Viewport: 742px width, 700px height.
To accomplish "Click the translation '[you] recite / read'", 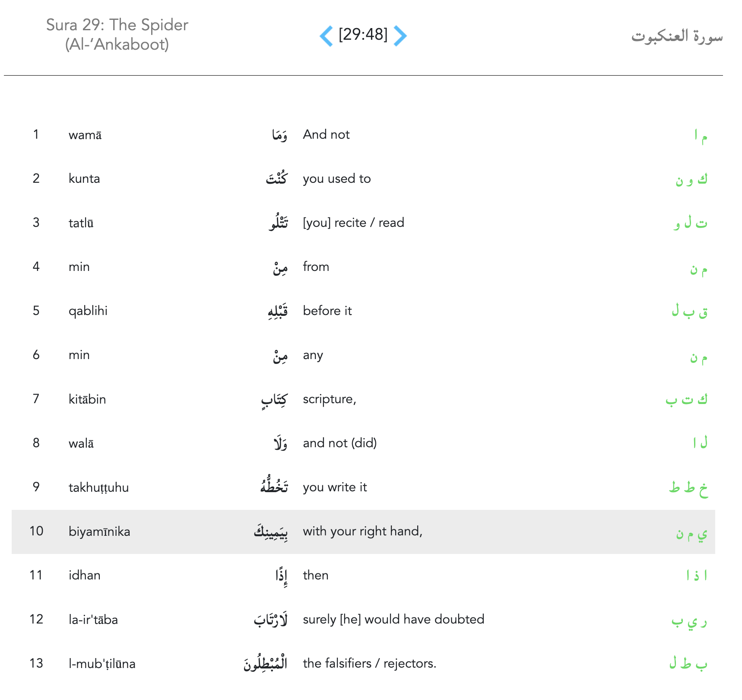I will coord(353,223).
